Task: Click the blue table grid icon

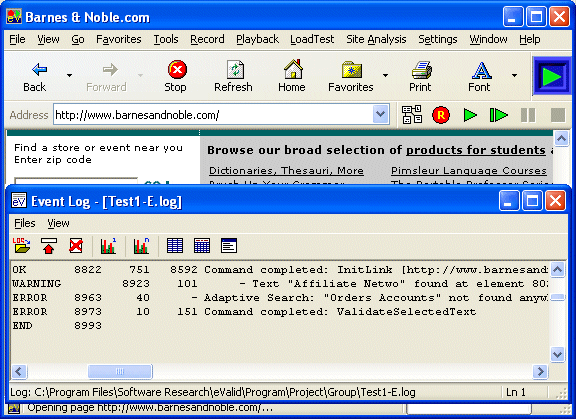Action: [175, 245]
